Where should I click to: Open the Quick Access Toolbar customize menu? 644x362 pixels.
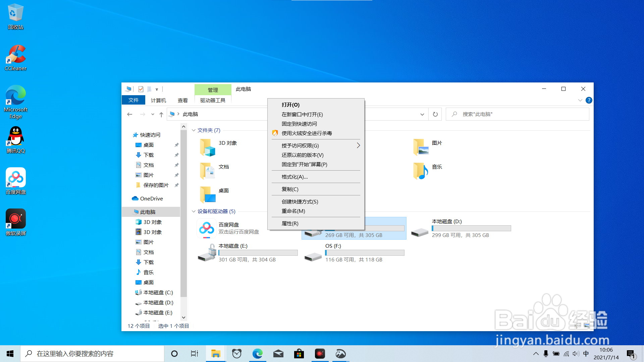157,89
